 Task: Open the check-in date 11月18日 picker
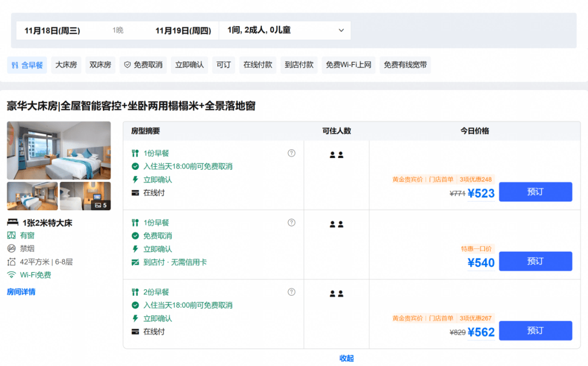(52, 30)
